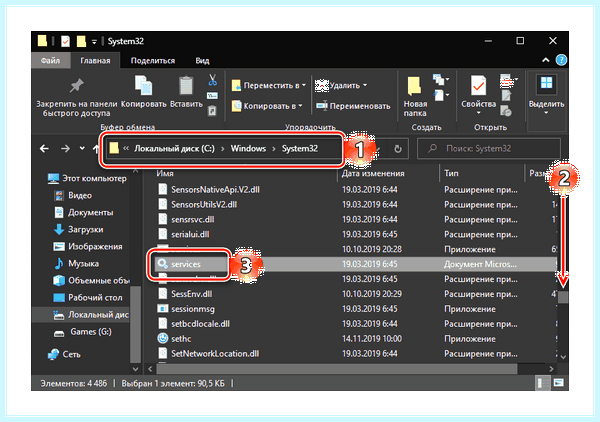The width and height of the screenshot is (600, 422).
Task: Open Документы in sidebar
Action: tap(84, 212)
